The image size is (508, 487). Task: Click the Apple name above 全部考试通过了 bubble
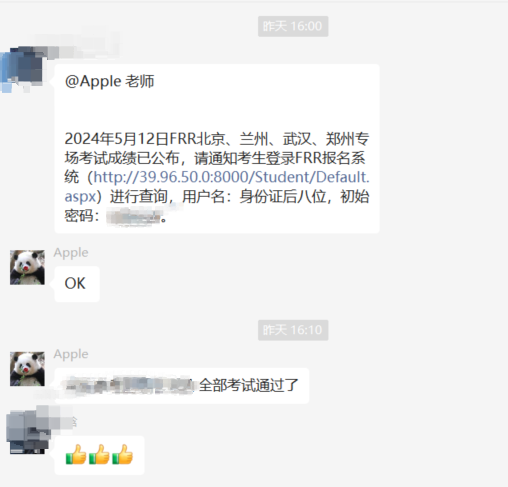(x=71, y=354)
